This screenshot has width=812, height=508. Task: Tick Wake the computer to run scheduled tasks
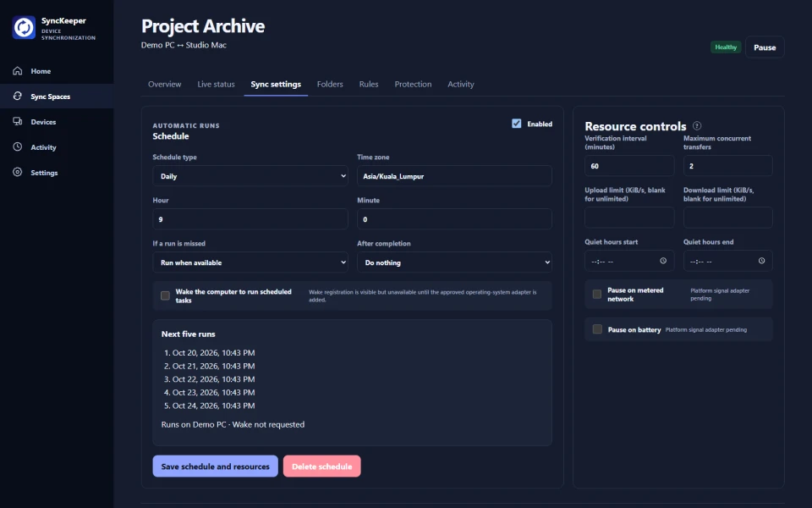[165, 295]
